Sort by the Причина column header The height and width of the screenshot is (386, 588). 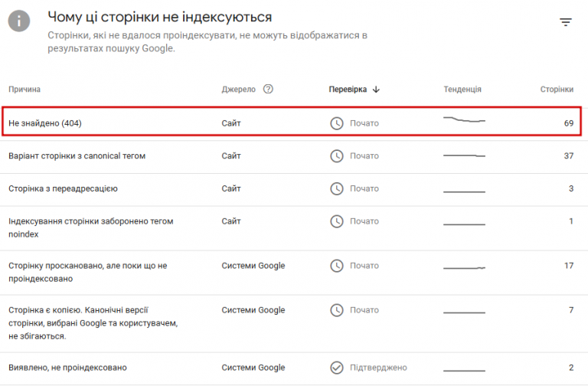[x=24, y=90]
